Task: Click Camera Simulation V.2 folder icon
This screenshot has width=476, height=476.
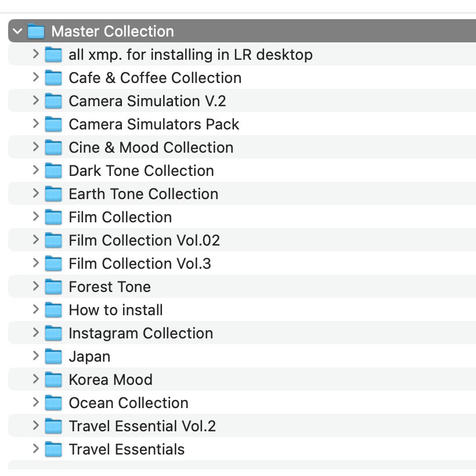Action: click(x=53, y=101)
